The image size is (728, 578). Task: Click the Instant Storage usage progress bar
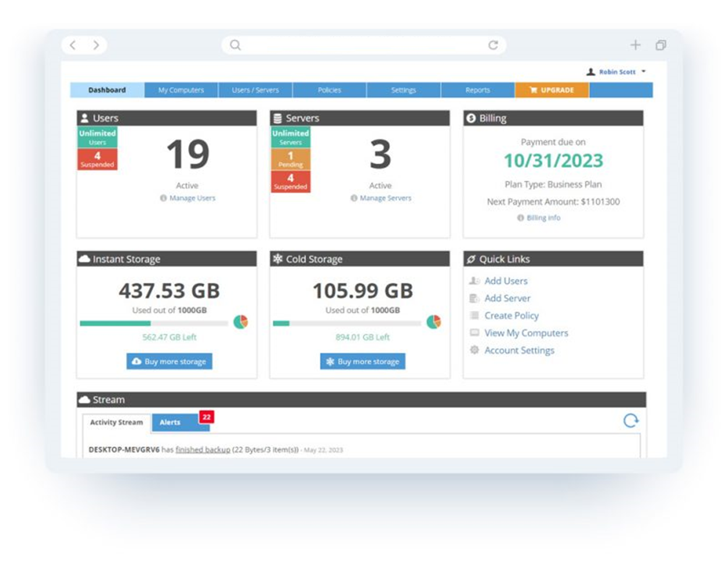[154, 323]
